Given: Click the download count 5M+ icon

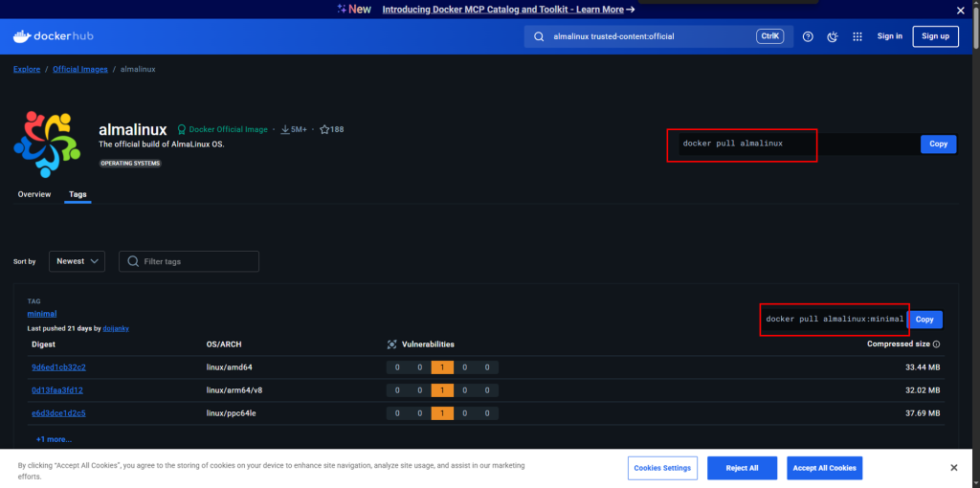Looking at the screenshot, I should [284, 129].
